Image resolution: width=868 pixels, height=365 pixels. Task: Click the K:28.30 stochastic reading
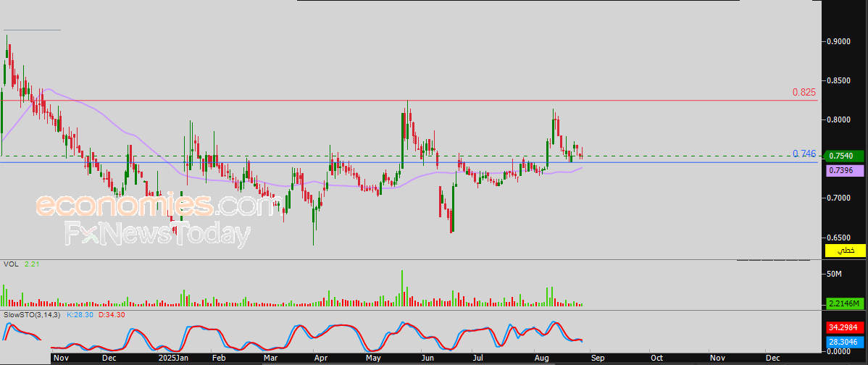(x=79, y=316)
